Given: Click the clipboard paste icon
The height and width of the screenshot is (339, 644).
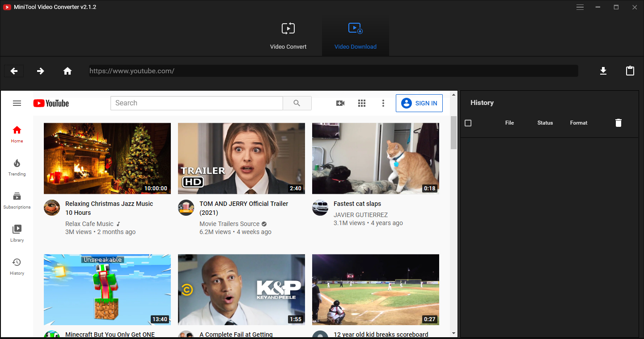Looking at the screenshot, I should click(630, 71).
